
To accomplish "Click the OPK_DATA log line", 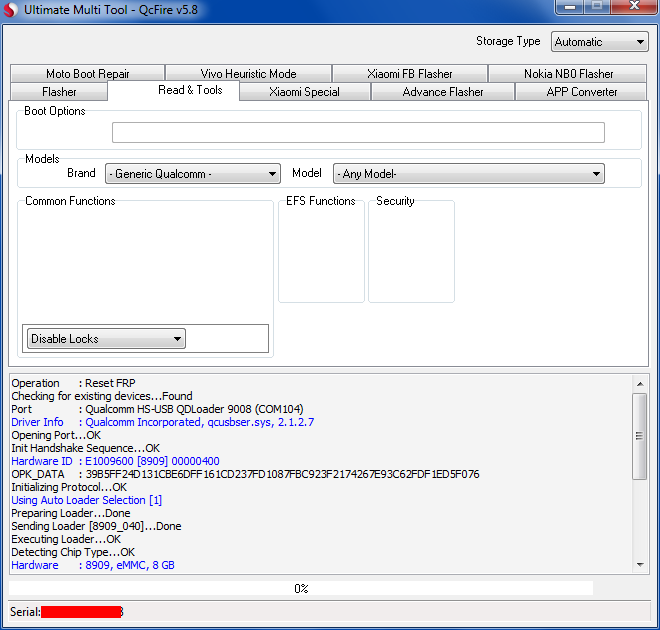I will pos(245,474).
